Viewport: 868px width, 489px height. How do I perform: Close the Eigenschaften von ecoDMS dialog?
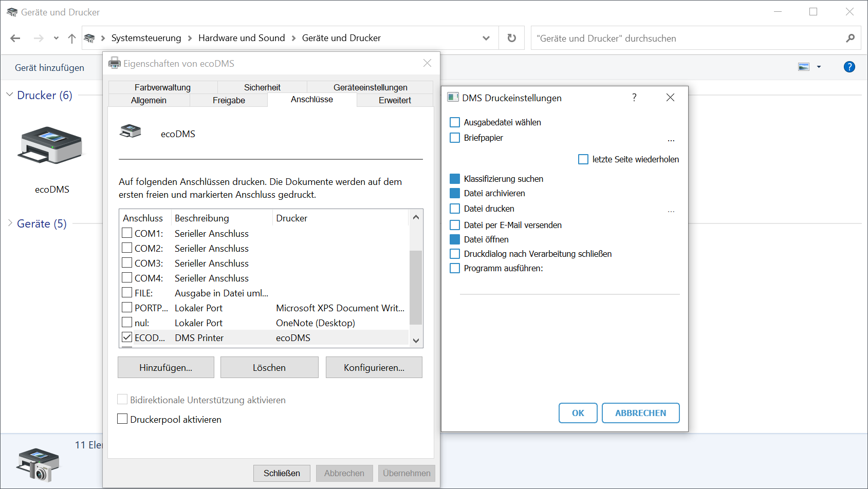click(427, 63)
